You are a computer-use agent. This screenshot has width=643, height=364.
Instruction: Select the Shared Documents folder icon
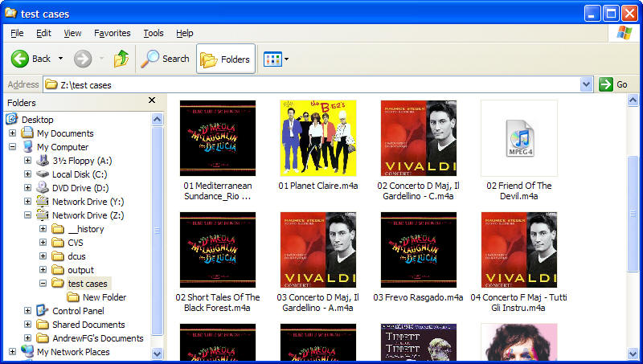tap(43, 325)
